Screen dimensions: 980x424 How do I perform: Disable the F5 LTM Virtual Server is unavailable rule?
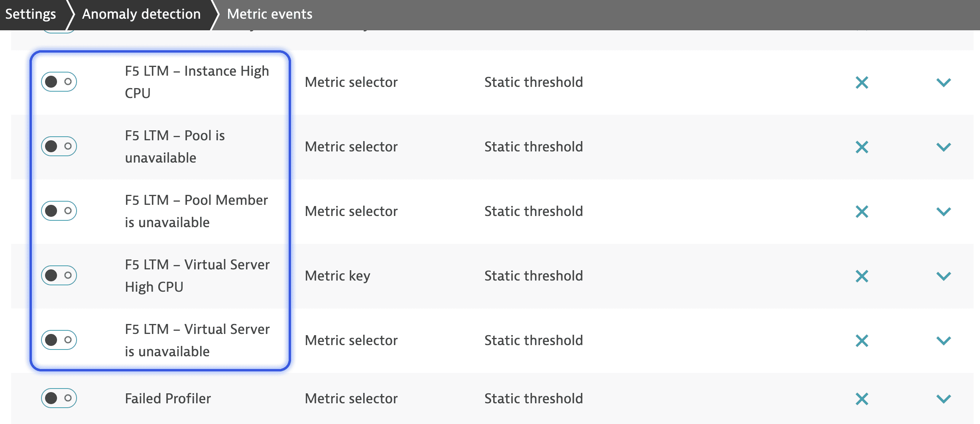click(x=59, y=340)
